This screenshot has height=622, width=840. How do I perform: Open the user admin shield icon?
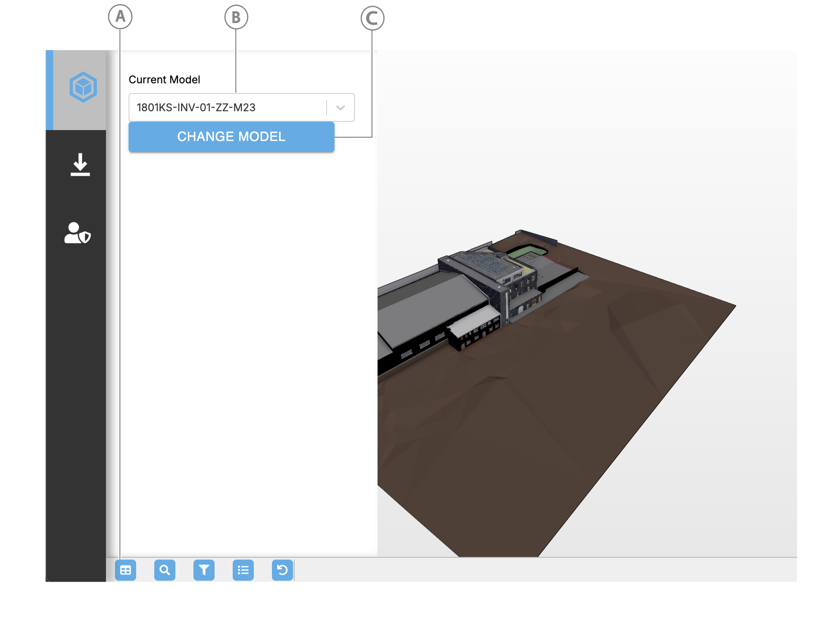[78, 233]
